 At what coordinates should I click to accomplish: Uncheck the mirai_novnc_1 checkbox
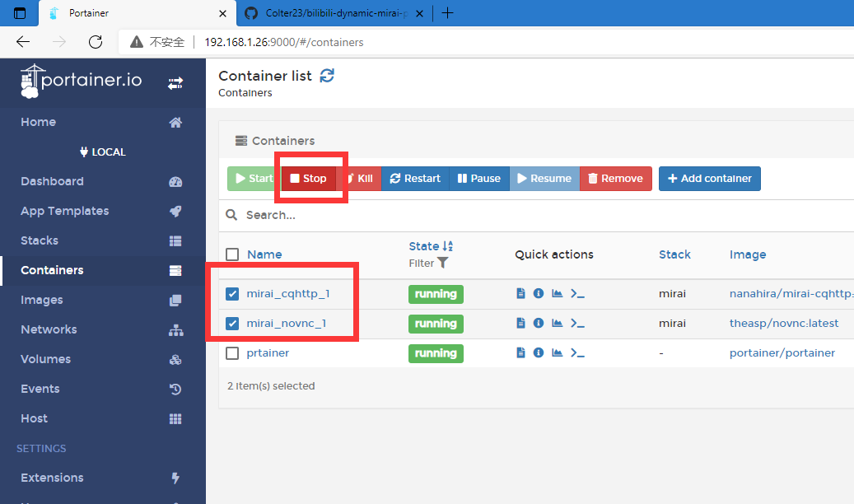[232, 323]
